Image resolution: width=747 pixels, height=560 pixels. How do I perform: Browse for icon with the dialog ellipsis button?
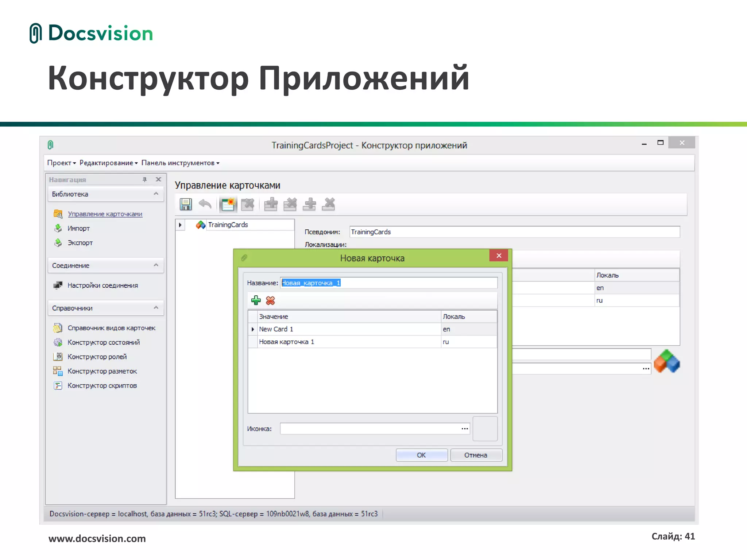(x=465, y=429)
